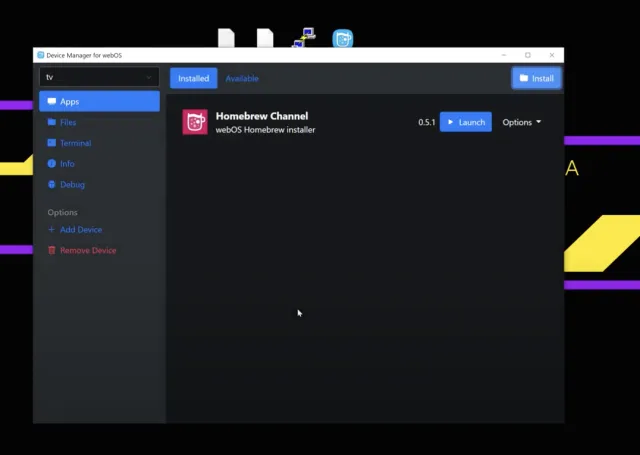Switch to the Installed tab
The image size is (640, 455).
pos(193,78)
